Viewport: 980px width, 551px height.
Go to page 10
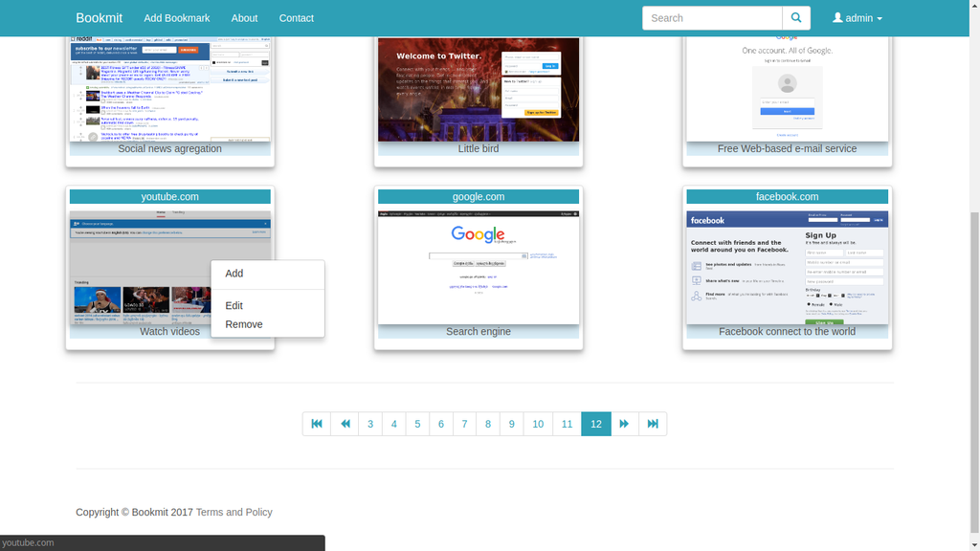tap(538, 424)
